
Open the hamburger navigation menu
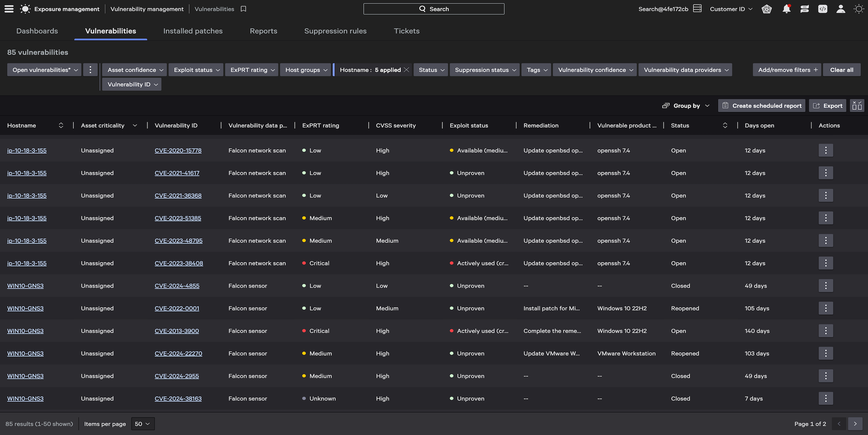point(9,9)
